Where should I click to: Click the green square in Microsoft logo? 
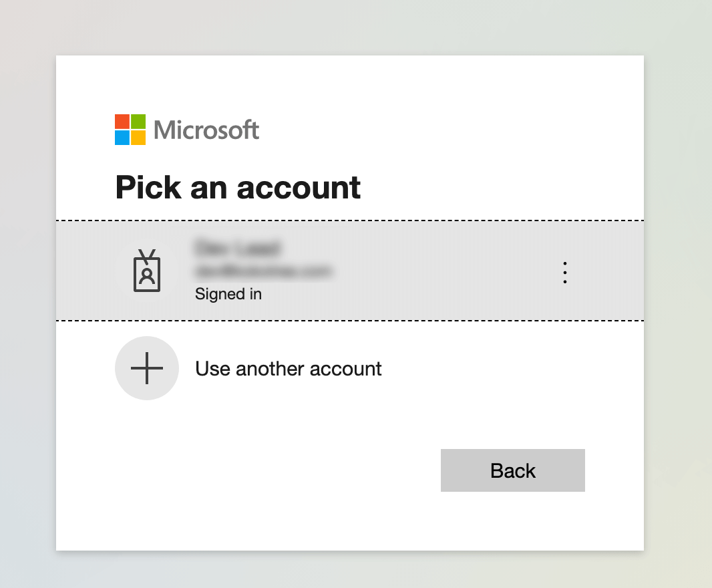138,122
